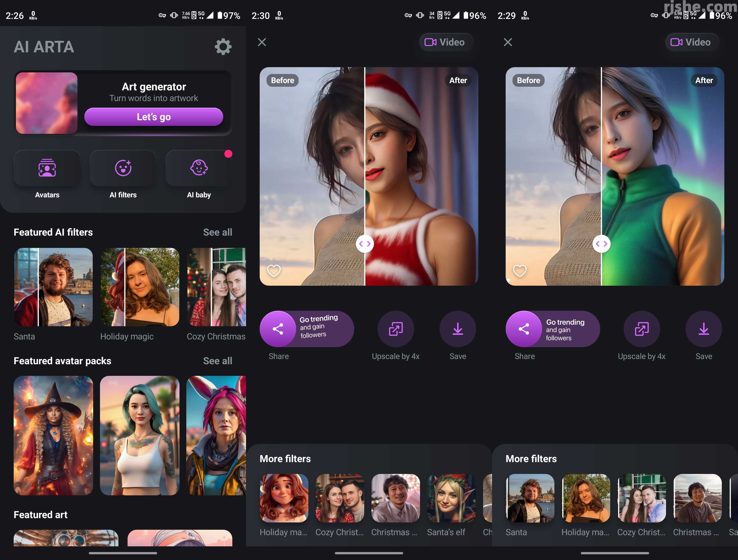
Task: Expand See all featured AI filters
Action: point(218,232)
